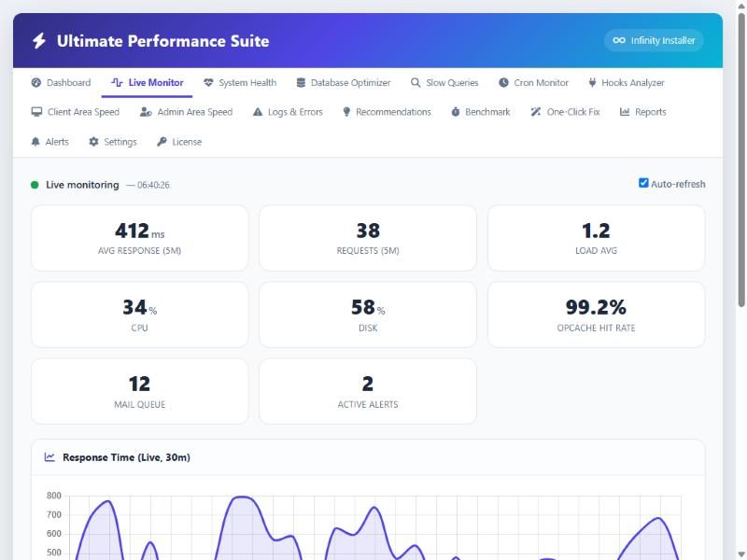Click the green live monitoring status dot
The width and height of the screenshot is (747, 560).
pyautogui.click(x=35, y=185)
